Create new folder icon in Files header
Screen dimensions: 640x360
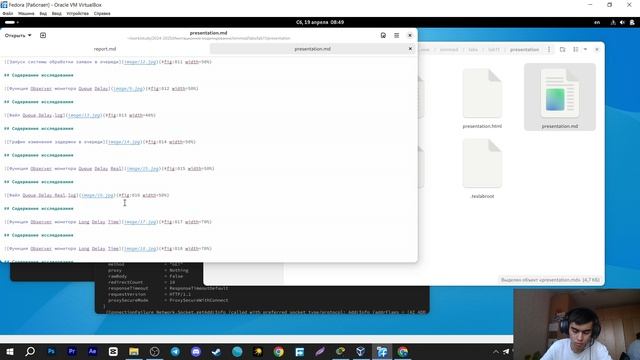(562, 49)
